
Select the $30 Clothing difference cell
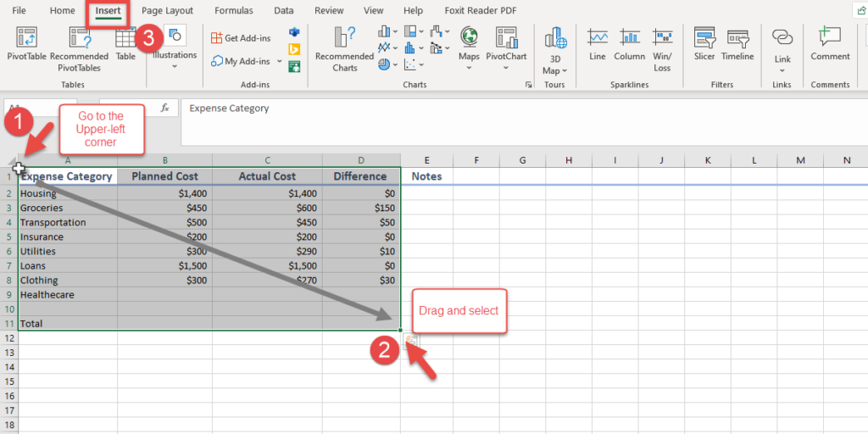coord(361,280)
